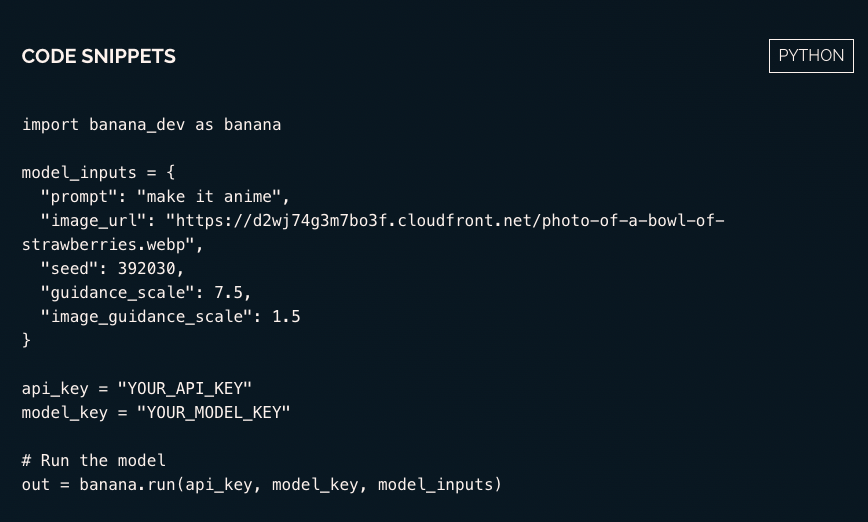868x522 pixels.
Task: Click the PYTHON language button
Action: click(810, 56)
